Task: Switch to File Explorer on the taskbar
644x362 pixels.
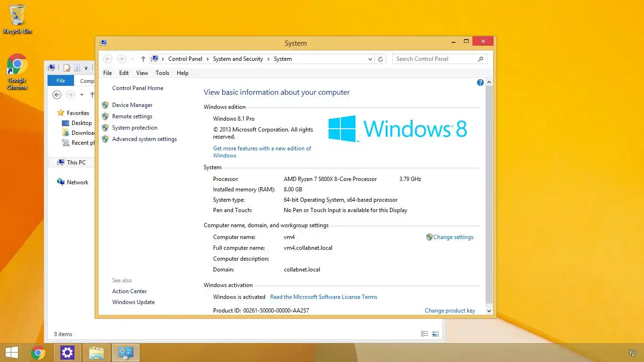Action: click(97, 353)
